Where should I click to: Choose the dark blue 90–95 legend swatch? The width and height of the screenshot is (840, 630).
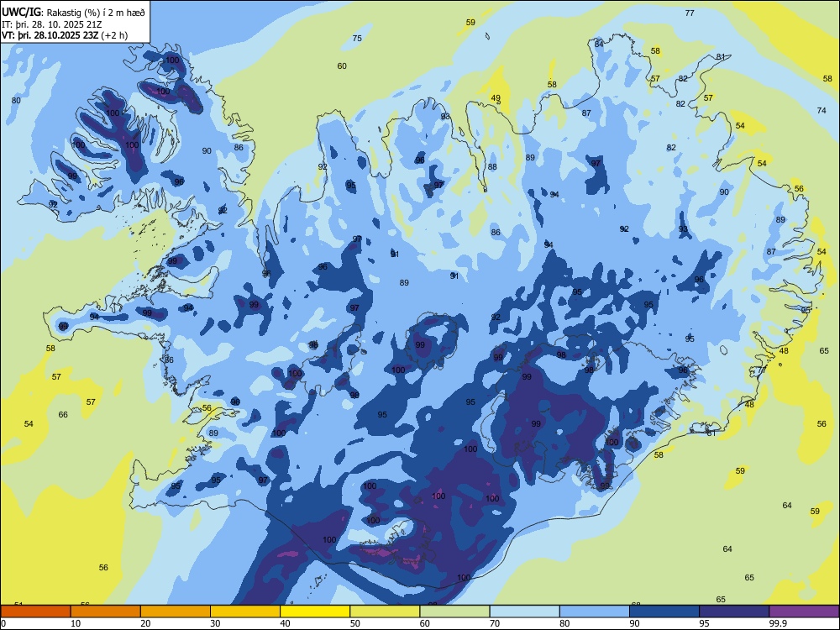point(664,612)
